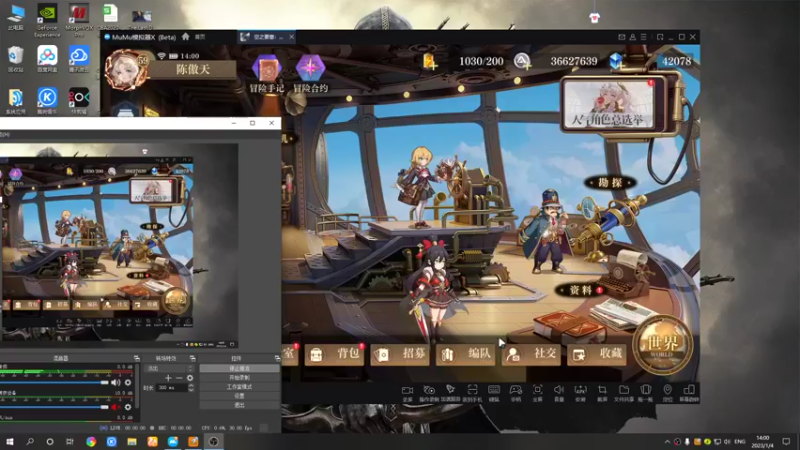
Task: Open transition properties gear icon
Action: click(x=190, y=378)
